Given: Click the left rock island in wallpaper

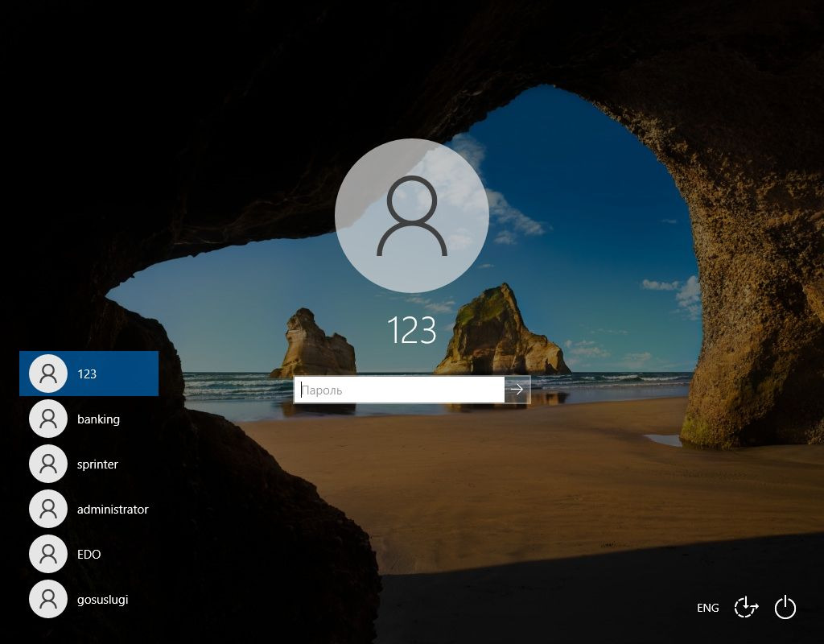Looking at the screenshot, I should 312,346.
